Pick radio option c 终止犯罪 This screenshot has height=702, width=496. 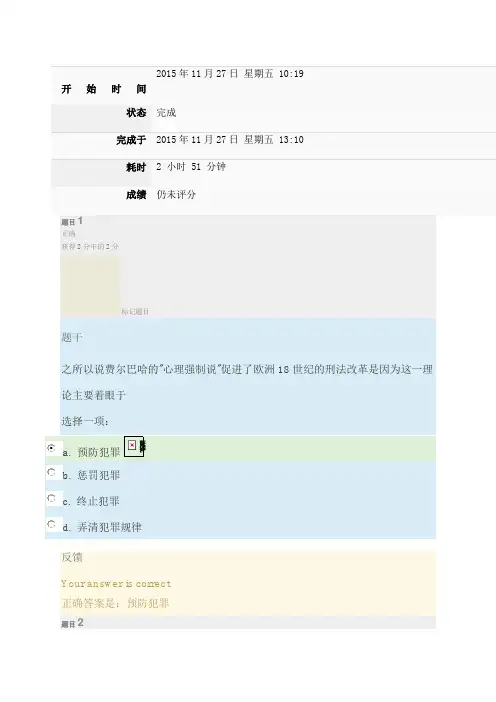click(51, 498)
